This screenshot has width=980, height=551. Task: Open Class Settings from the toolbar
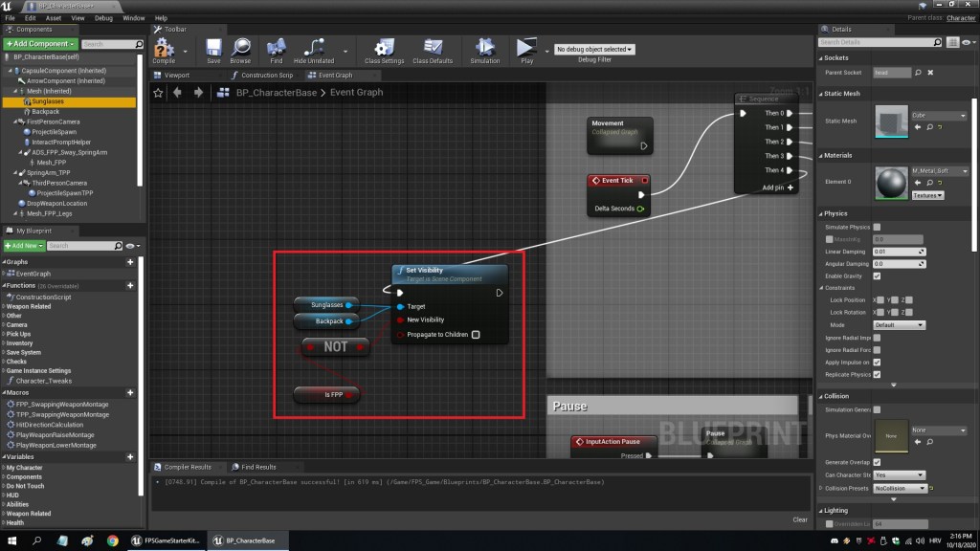point(384,47)
